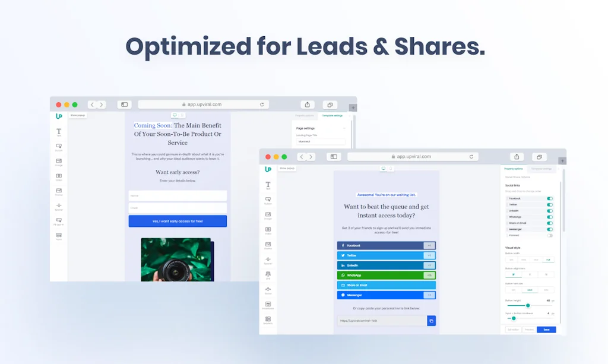The height and width of the screenshot is (364, 608).
Task: Click the Facebook share button in the page preview
Action: click(386, 245)
